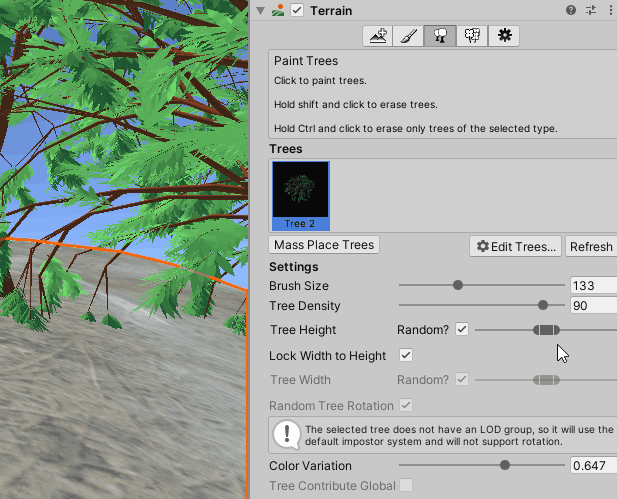Toggle Tree Contribute Global checkbox

(406, 485)
